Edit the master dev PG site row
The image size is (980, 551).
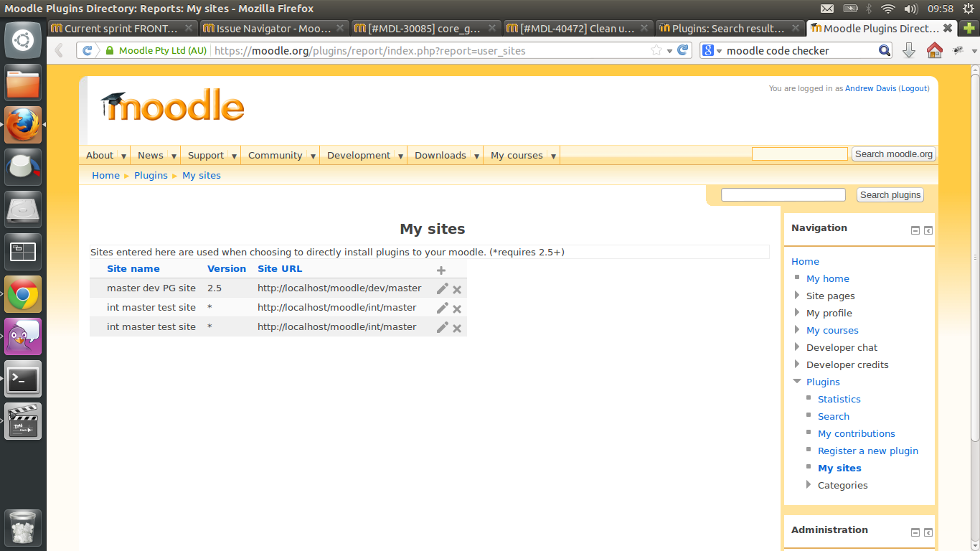pyautogui.click(x=443, y=288)
